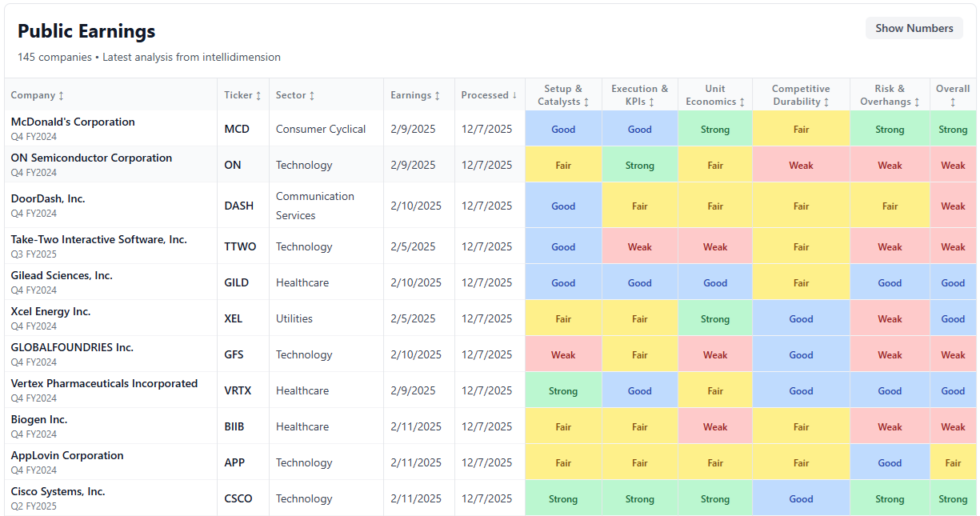Sort by Risk & Overhangs column
The height and width of the screenshot is (516, 980).
point(890,95)
